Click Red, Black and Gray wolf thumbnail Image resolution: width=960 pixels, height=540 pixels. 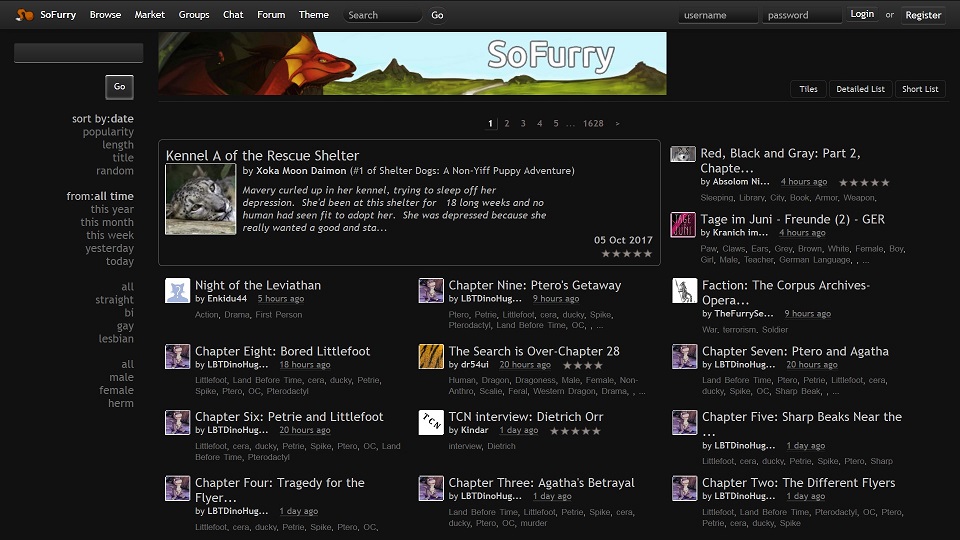click(683, 154)
